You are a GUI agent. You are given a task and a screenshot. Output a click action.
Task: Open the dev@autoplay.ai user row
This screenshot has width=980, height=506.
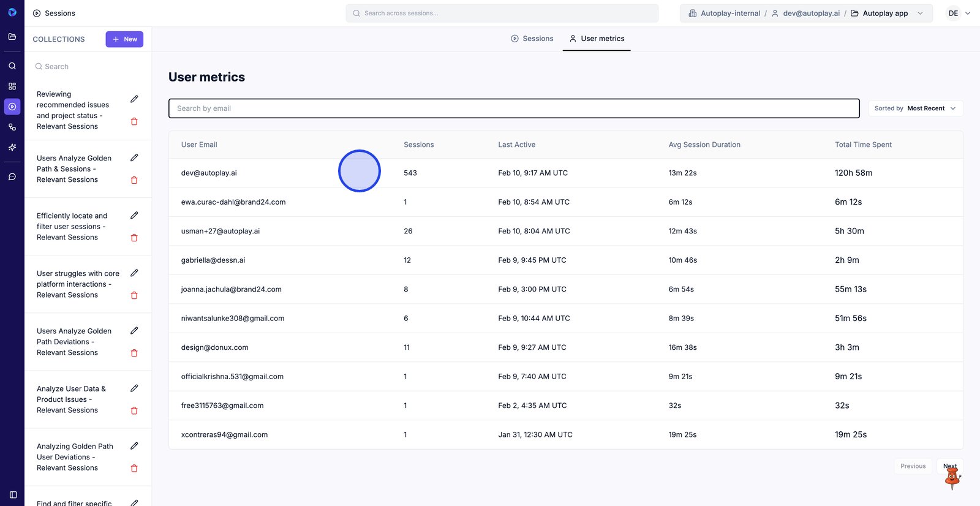[209, 173]
